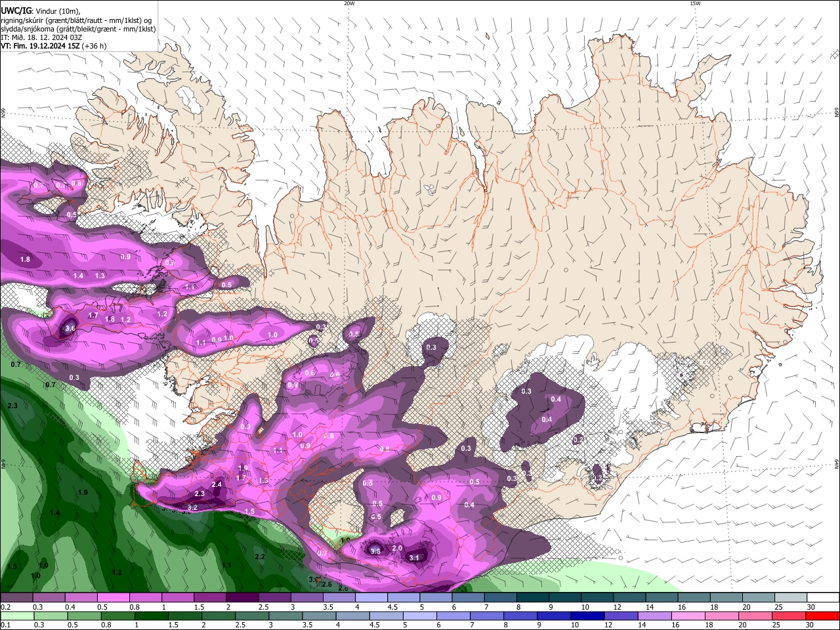Screen dimensions: 840x630
Task: Select upper legend swatch starting at 0.4
Action: [x=81, y=597]
